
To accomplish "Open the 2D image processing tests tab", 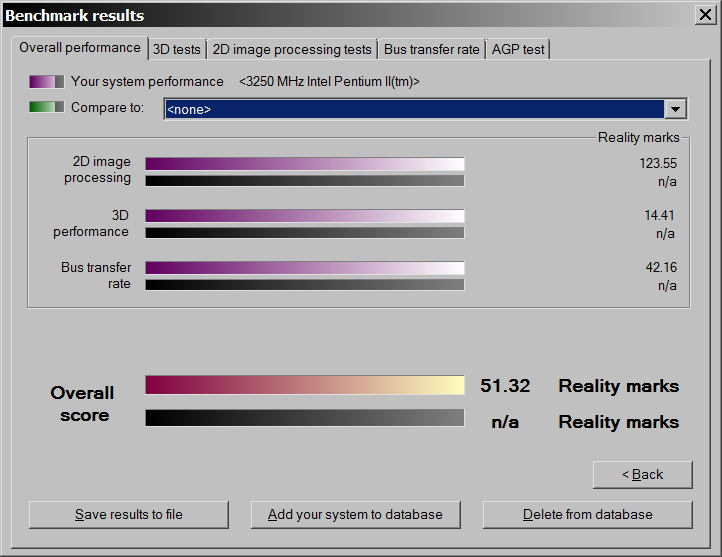I will (292, 49).
